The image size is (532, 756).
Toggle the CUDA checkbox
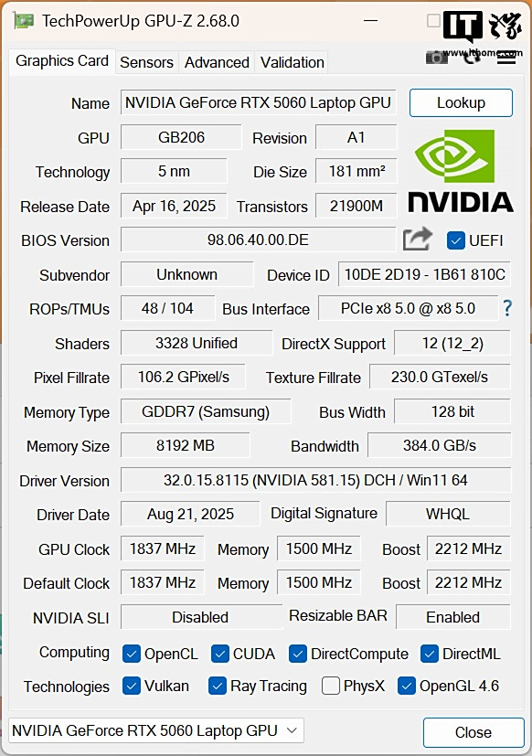click(220, 654)
